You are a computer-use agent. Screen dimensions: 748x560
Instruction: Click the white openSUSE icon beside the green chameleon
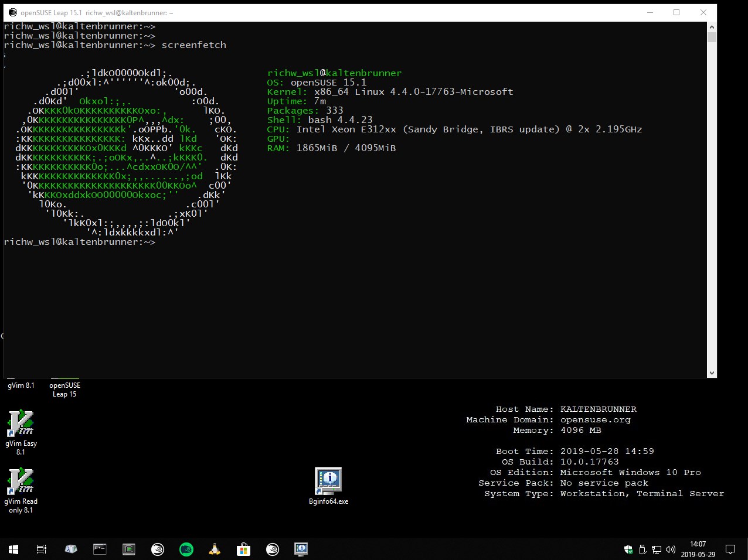tap(158, 549)
